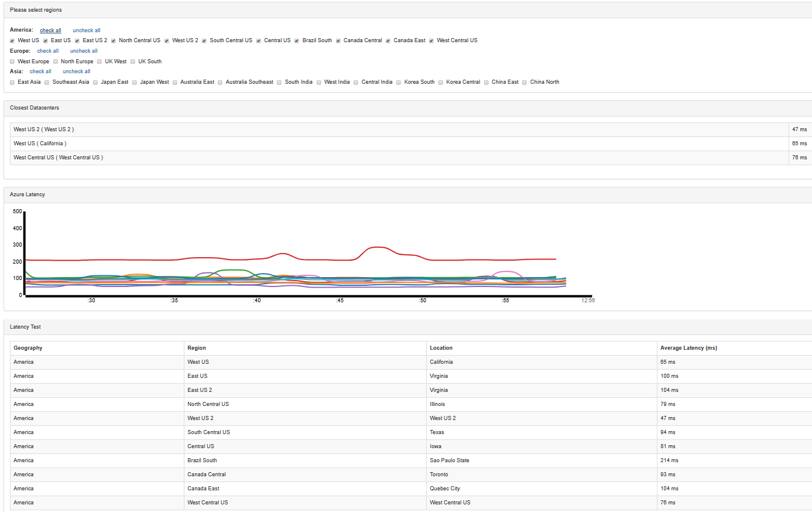
Task: Check the North Europe region
Action: pyautogui.click(x=55, y=62)
